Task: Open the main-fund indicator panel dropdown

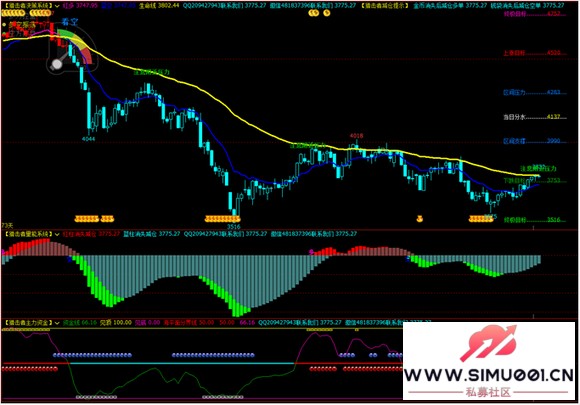Action: point(57,323)
